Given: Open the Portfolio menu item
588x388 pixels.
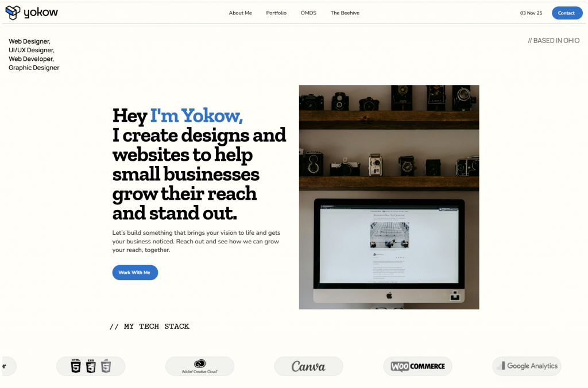Looking at the screenshot, I should point(276,13).
